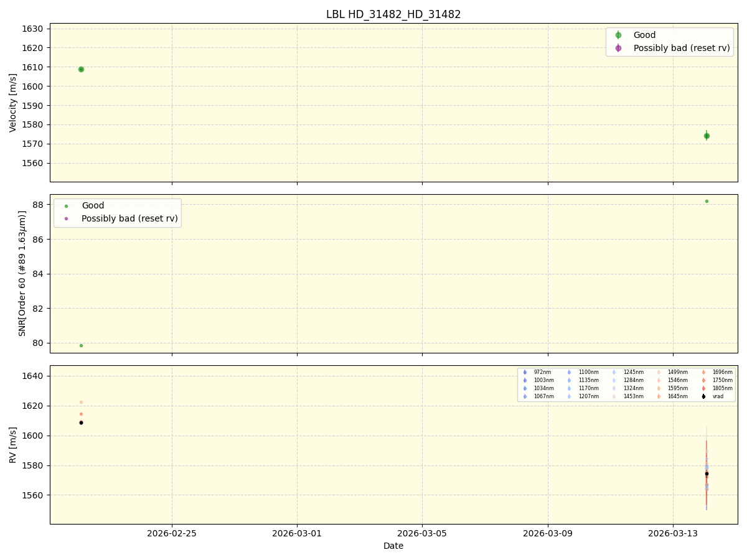
Task: Toggle Possibly bad (reset rv) in top legend
Action: (x=619, y=48)
